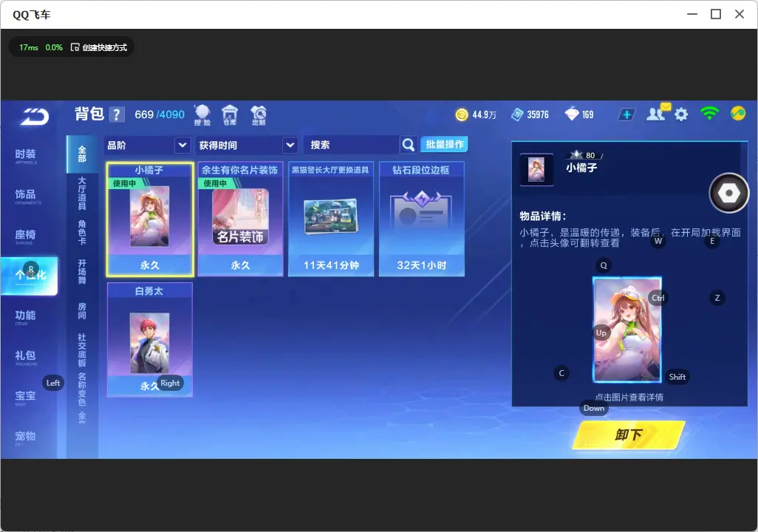This screenshot has width=758, height=532.
Task: Open the 定制 customization icon
Action: point(258,115)
